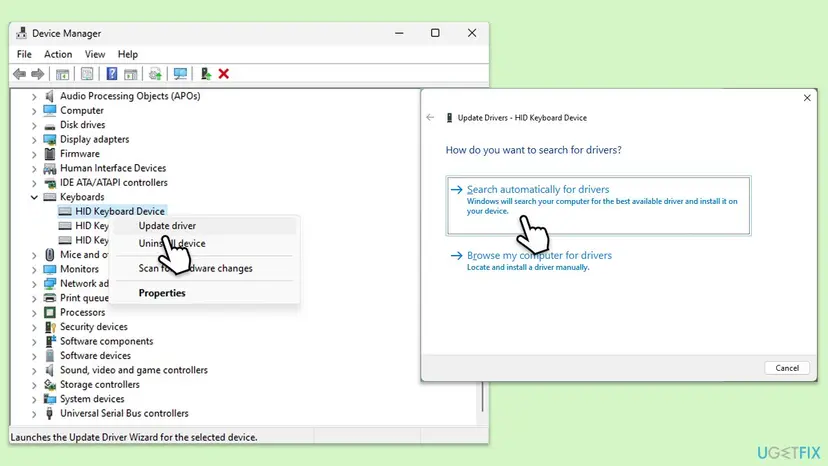Click the Back arrow toolbar icon
This screenshot has width=828, height=466.
[x=20, y=74]
